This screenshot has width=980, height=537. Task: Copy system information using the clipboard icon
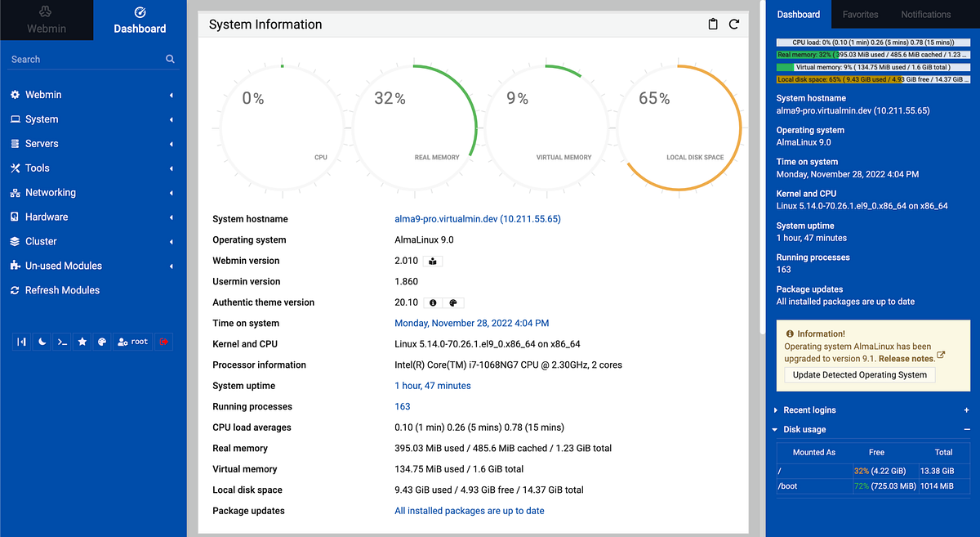pyautogui.click(x=712, y=25)
